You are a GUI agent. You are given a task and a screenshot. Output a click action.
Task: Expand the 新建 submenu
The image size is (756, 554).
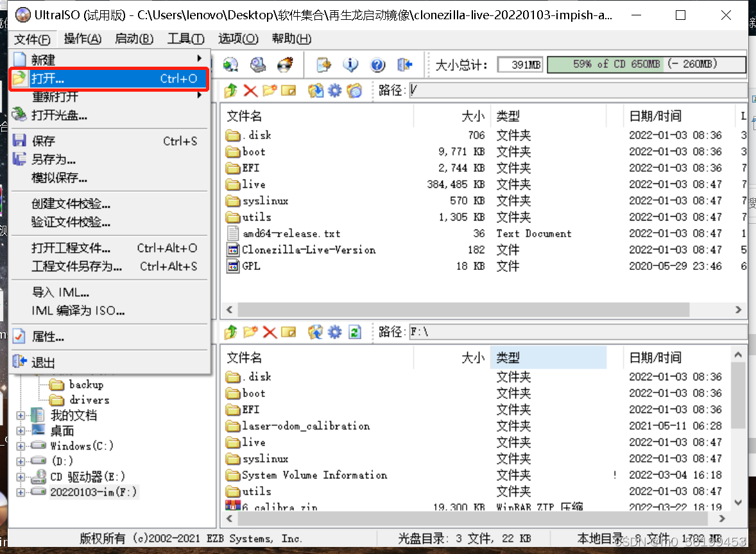pos(110,60)
